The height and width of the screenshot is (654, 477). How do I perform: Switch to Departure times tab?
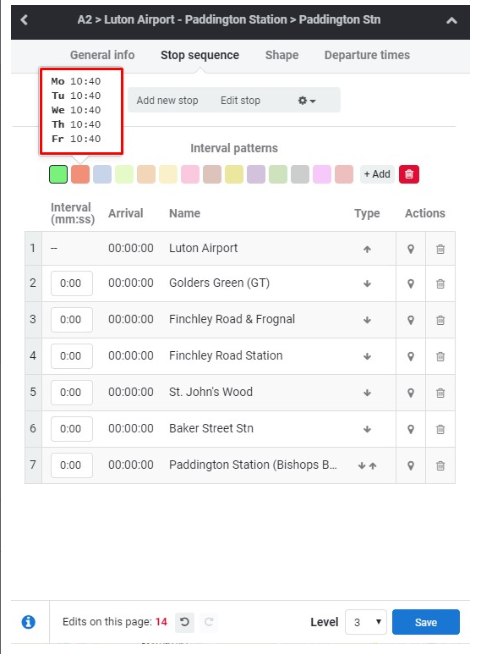(x=367, y=55)
